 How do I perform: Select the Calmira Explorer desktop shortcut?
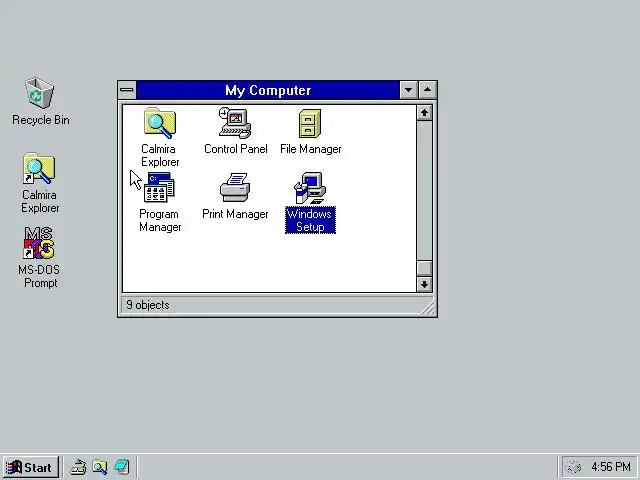[39, 169]
